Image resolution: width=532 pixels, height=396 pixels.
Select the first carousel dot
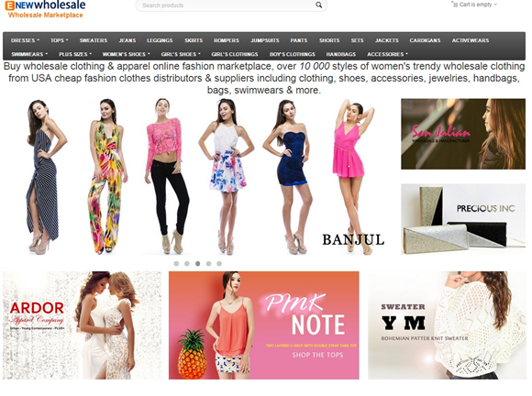click(176, 263)
